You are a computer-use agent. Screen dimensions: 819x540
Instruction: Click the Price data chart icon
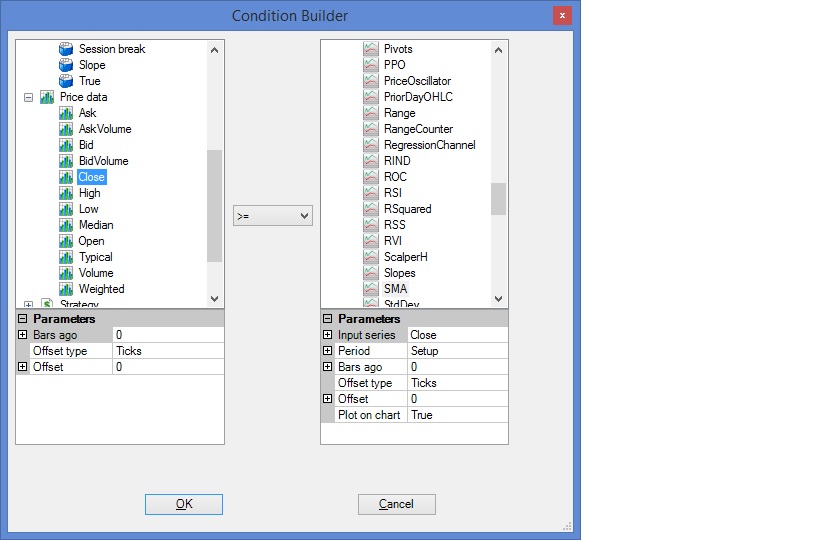coord(47,97)
